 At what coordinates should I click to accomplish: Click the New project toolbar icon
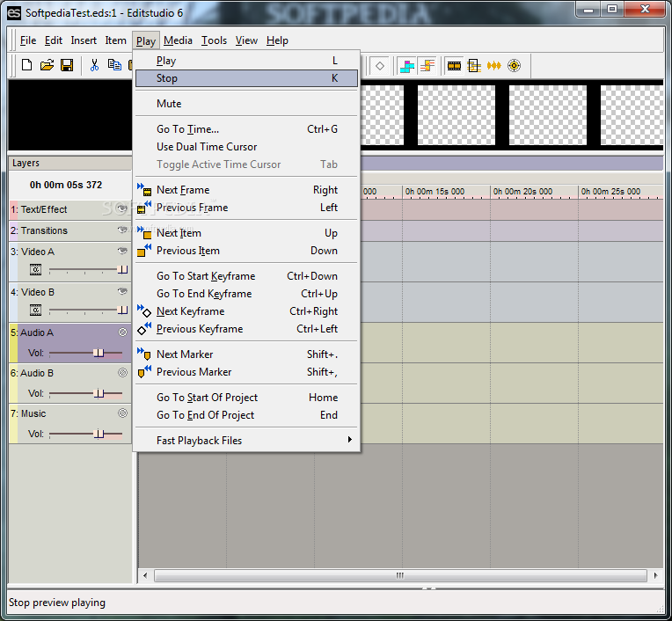pyautogui.click(x=26, y=65)
